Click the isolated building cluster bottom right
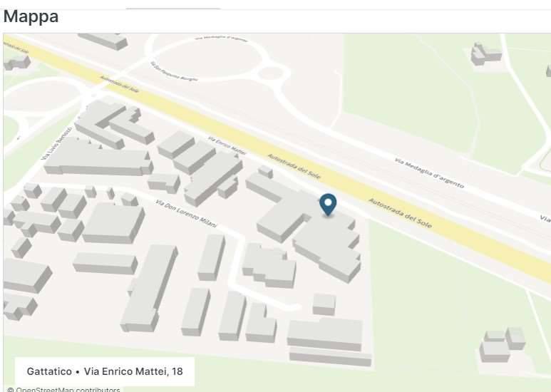Image resolution: width=551 pixels, height=392 pixels. click(x=502, y=344)
